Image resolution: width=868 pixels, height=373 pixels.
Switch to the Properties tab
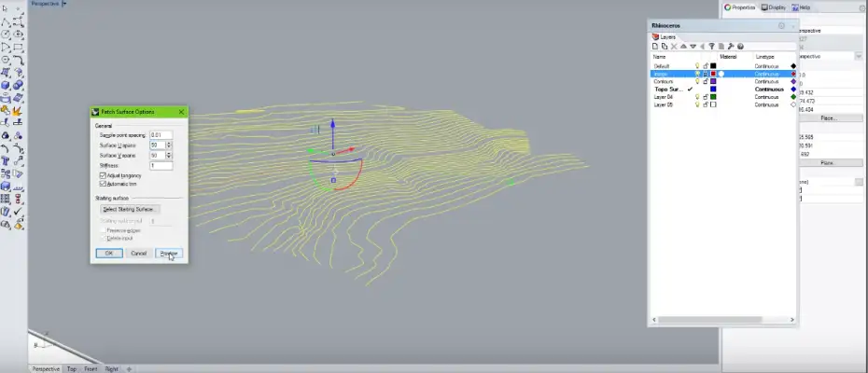click(740, 7)
